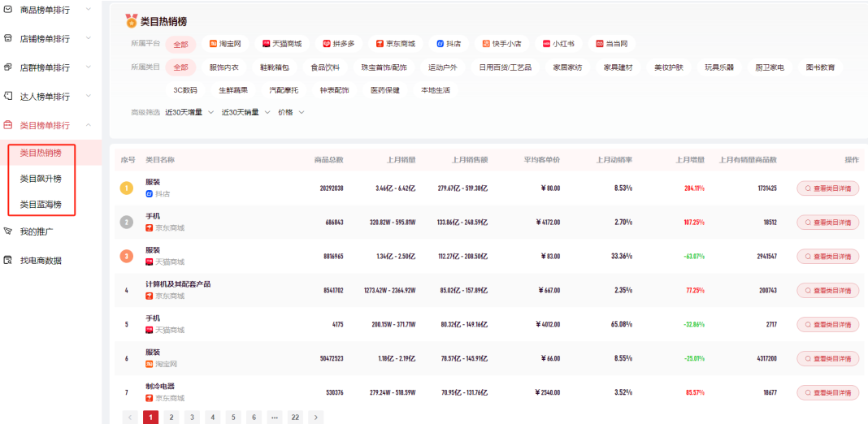
Task: Click the 达人榜单排行 sidebar icon
Action: tap(8, 97)
